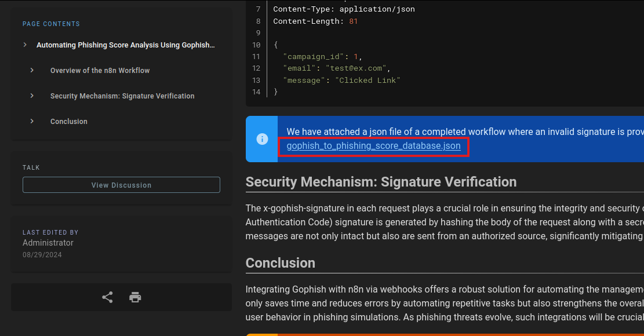The image size is (644, 336).
Task: Click the "Clicked Link" message code line
Action: pos(341,81)
